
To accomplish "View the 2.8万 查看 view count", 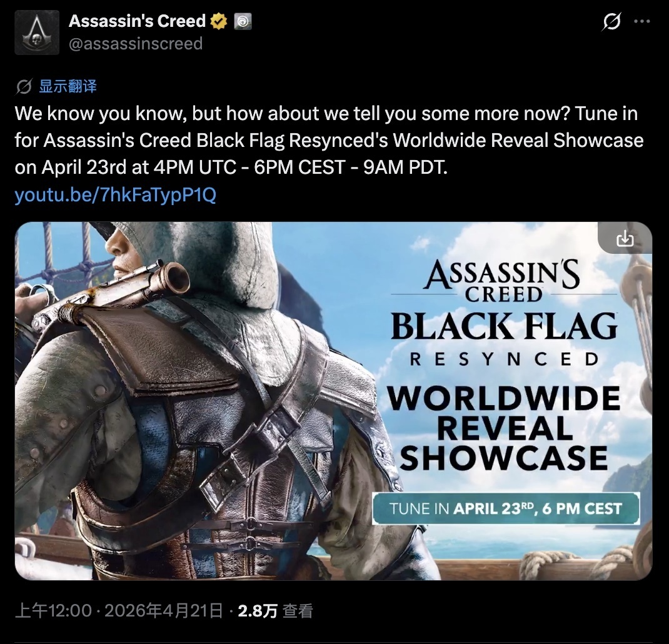I will click(275, 611).
